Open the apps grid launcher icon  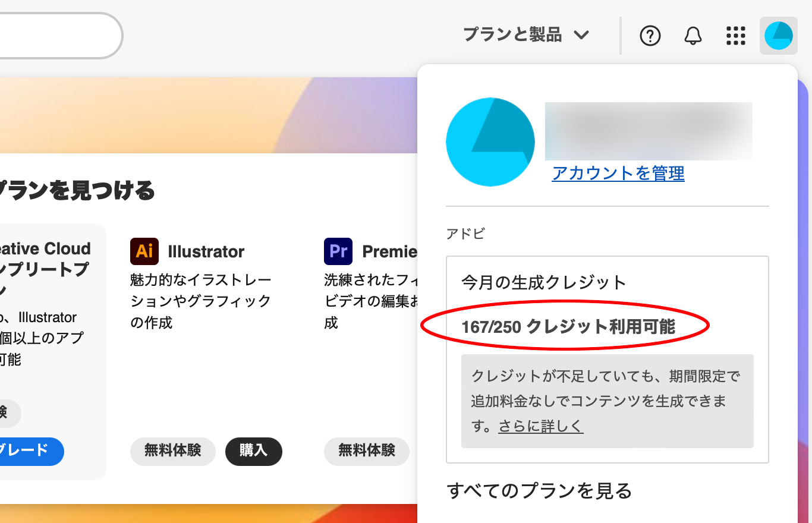click(x=735, y=36)
